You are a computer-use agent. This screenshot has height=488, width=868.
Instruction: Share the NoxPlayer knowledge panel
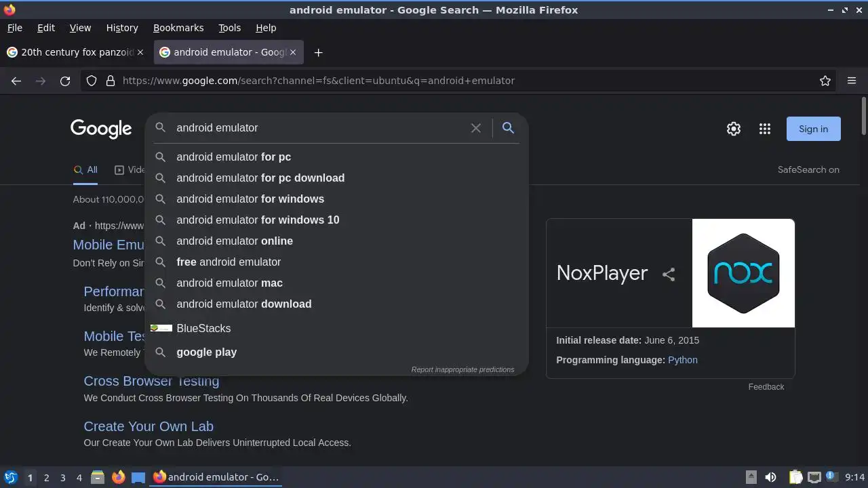click(669, 274)
